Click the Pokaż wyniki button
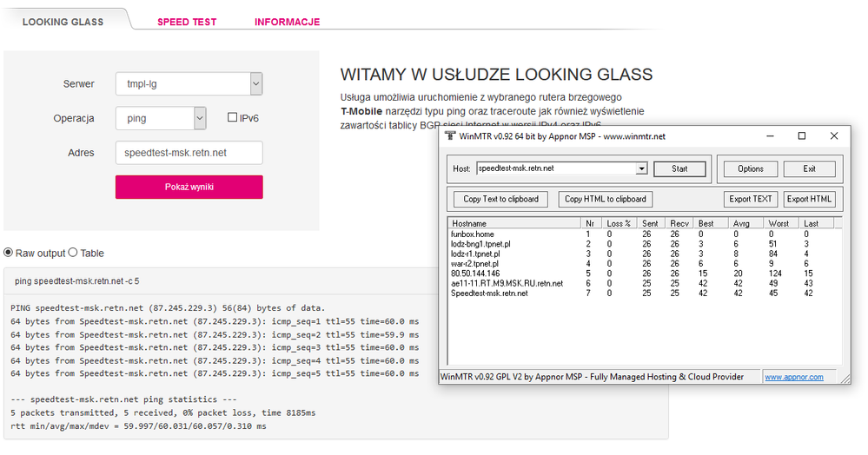This screenshot has width=868, height=455. coord(189,187)
